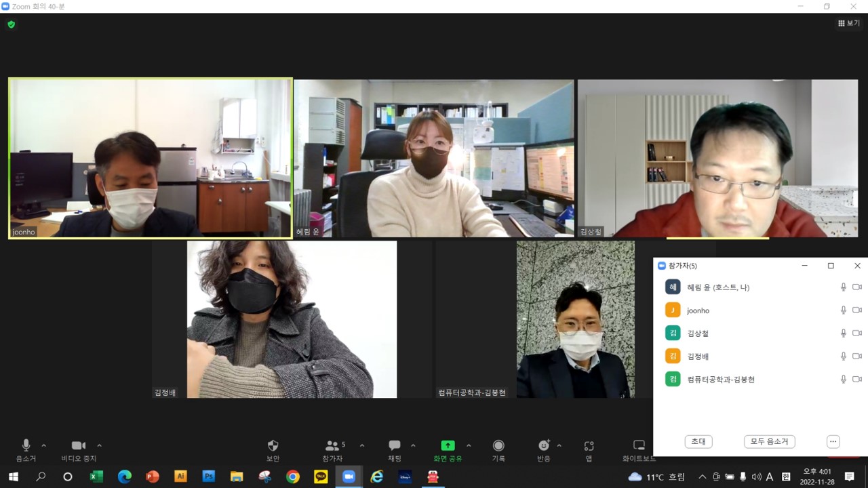Open taskbar search magnifier

tap(41, 476)
